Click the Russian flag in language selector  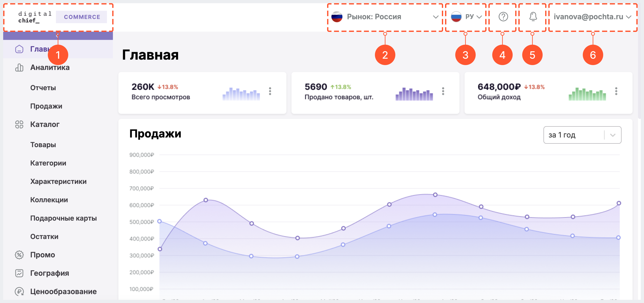coord(456,17)
